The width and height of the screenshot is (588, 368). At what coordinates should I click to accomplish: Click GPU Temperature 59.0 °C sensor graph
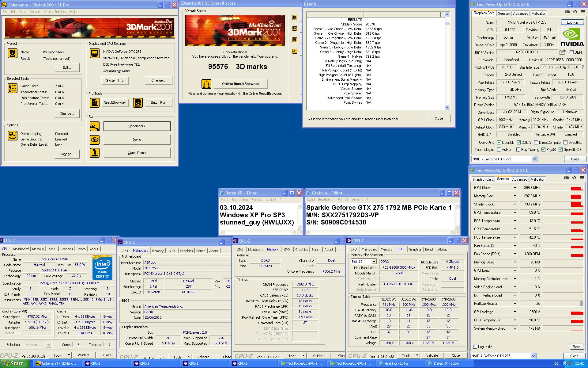[x=563, y=213]
